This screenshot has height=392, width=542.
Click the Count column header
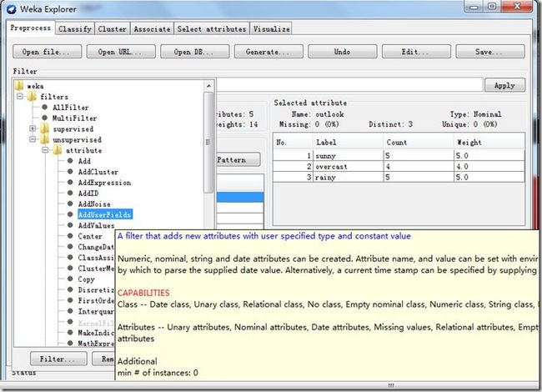point(419,142)
